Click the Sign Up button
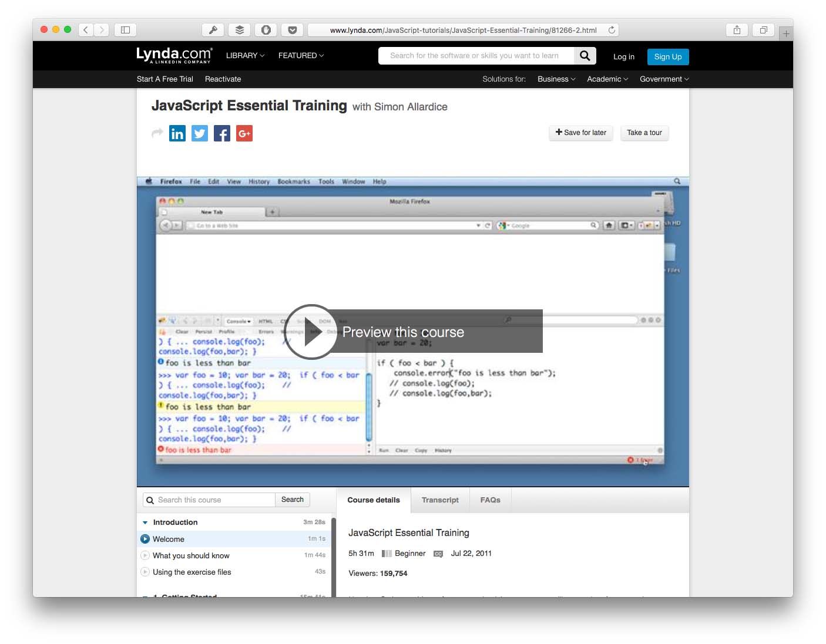 (668, 57)
